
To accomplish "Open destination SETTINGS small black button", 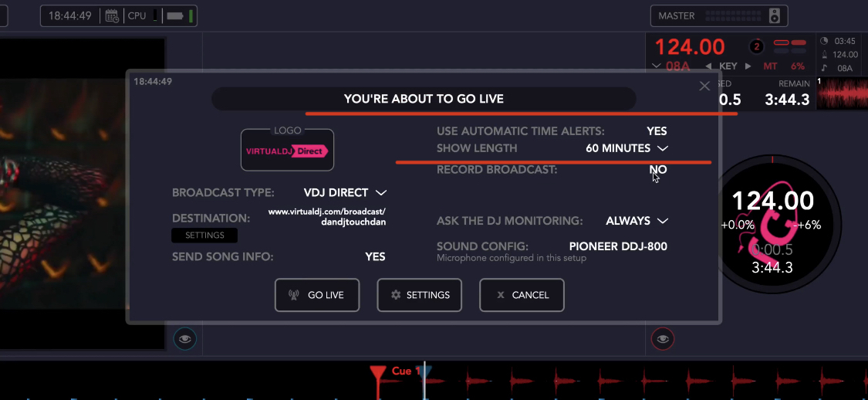I will pyautogui.click(x=204, y=235).
